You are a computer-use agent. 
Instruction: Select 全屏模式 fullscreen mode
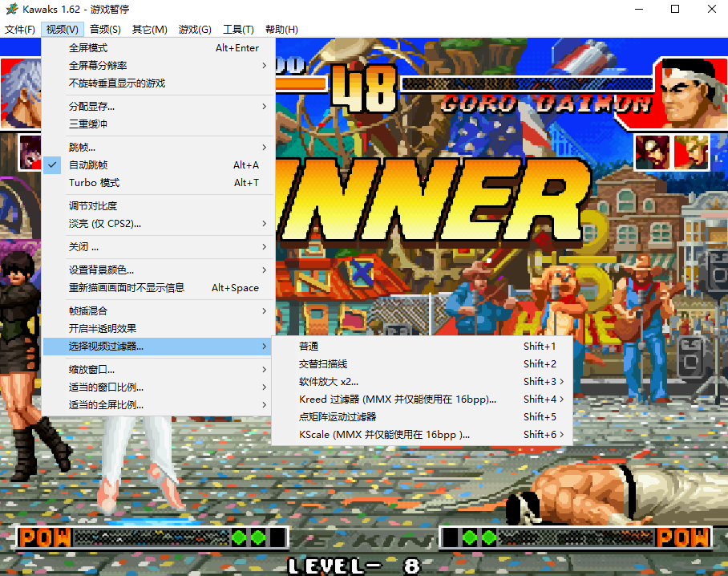click(x=88, y=48)
